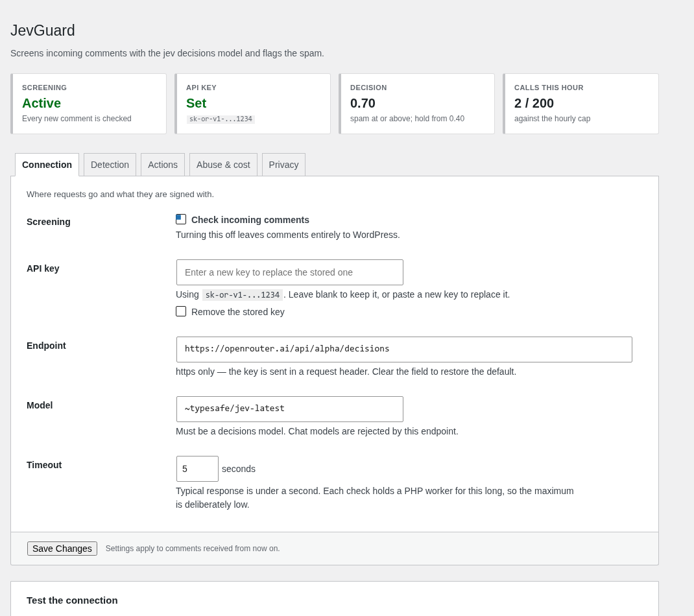Screen dimensions: 694x616
Task: Click the 'Check incoming comments' label
Action: (x=250, y=220)
